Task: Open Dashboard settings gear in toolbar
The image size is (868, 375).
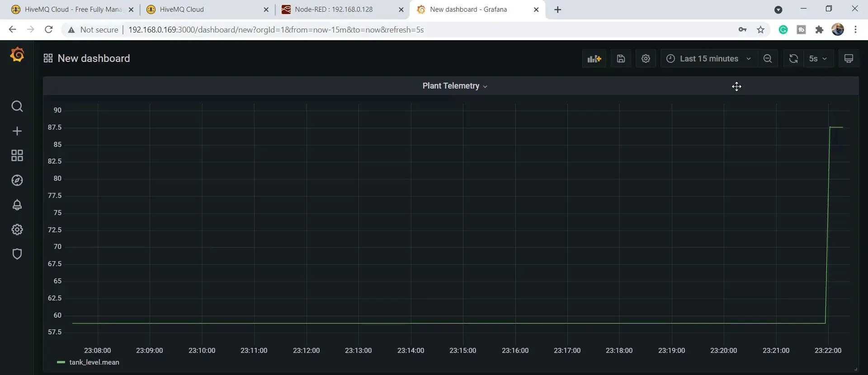Action: [646, 59]
